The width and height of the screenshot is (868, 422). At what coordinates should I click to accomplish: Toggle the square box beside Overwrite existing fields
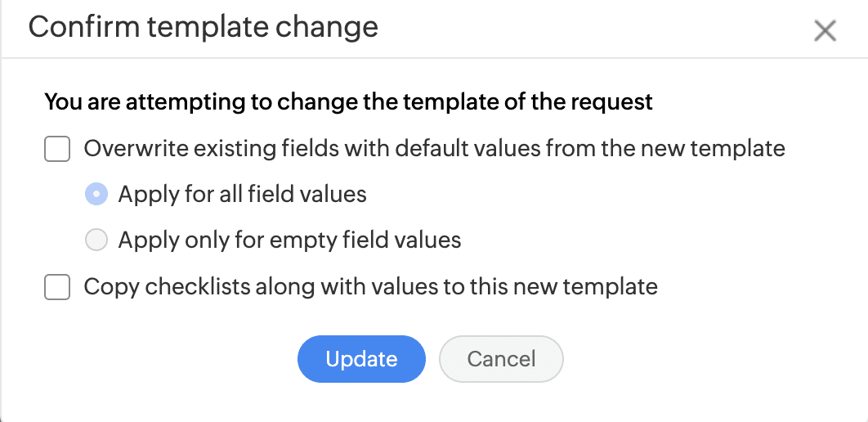tap(56, 149)
